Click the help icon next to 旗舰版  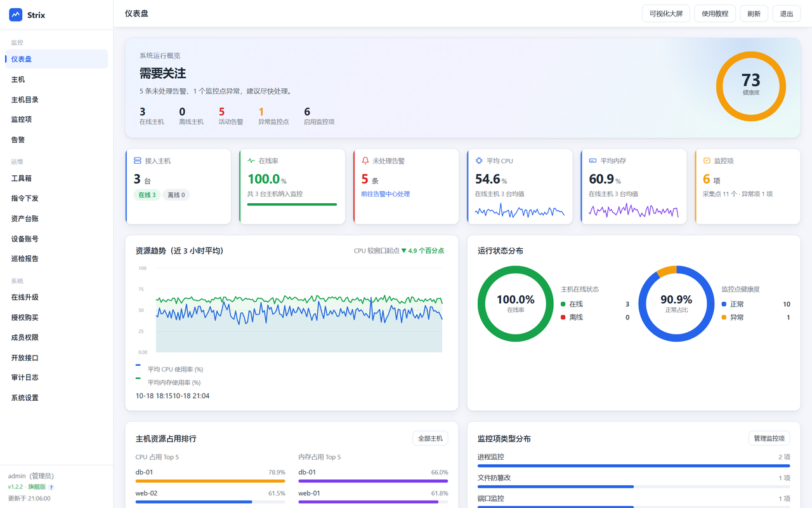(51, 487)
